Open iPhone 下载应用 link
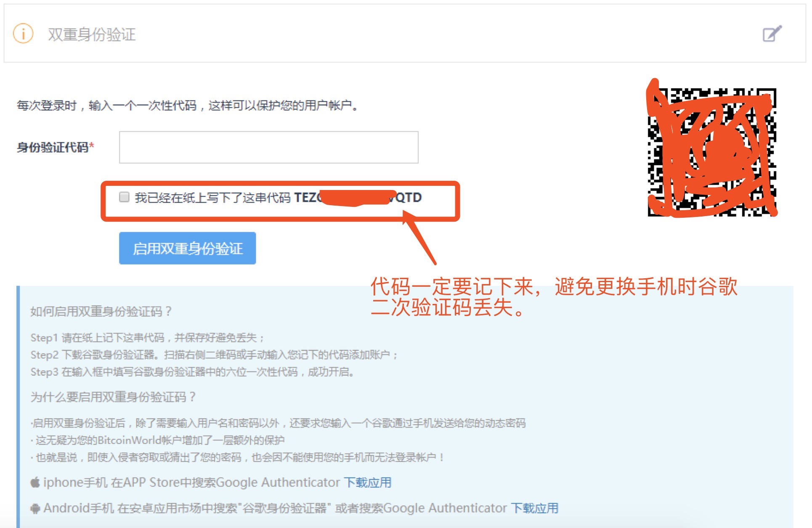 coord(367,482)
